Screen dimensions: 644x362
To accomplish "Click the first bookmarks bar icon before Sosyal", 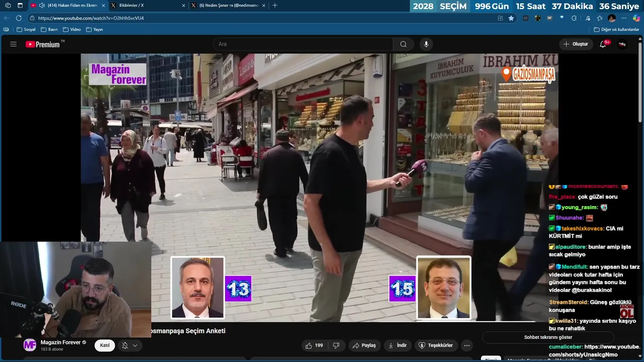I will tap(6, 30).
